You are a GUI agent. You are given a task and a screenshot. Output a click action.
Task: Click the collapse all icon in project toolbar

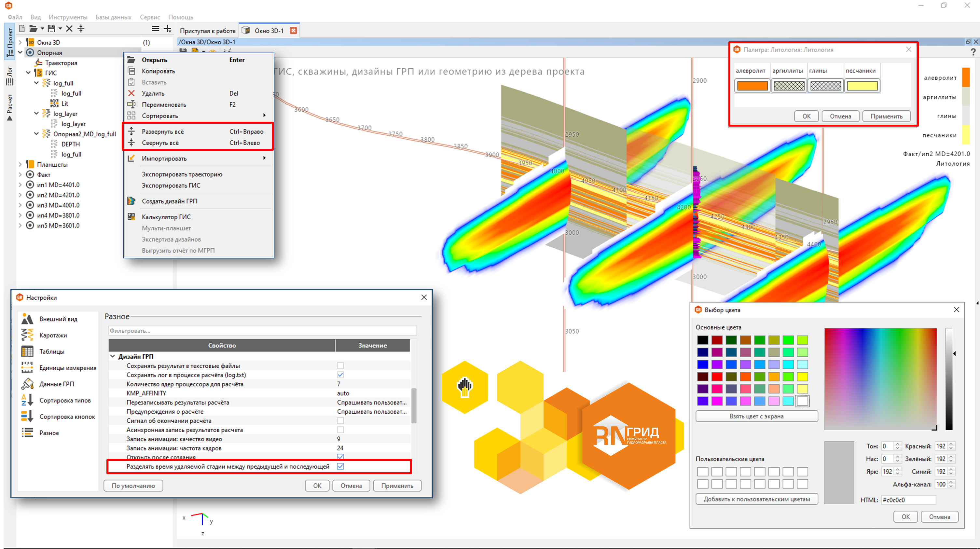coord(81,29)
